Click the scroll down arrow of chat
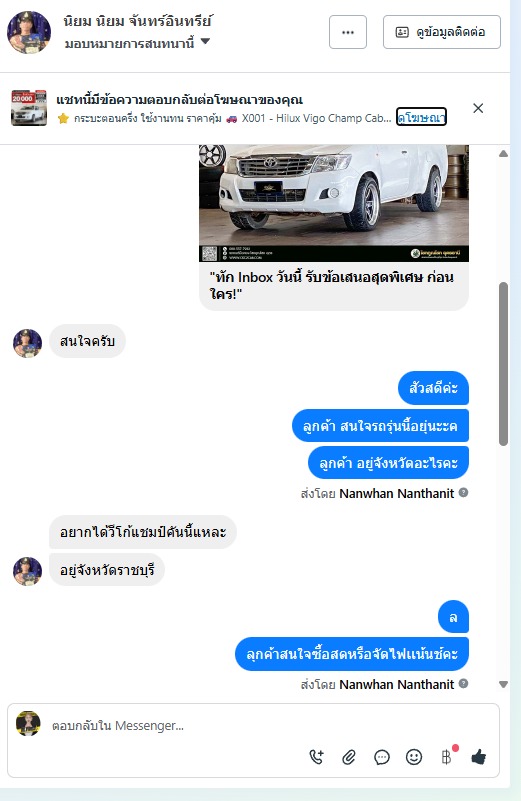Screen dimensions: 521x801 point(503,685)
